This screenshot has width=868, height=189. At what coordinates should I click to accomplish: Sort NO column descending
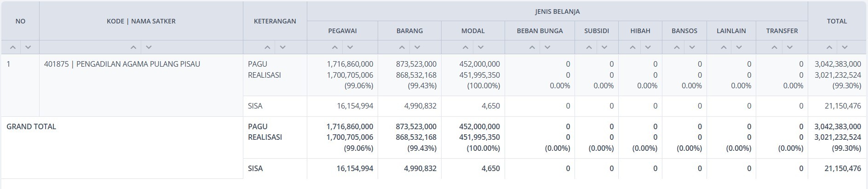tap(28, 47)
